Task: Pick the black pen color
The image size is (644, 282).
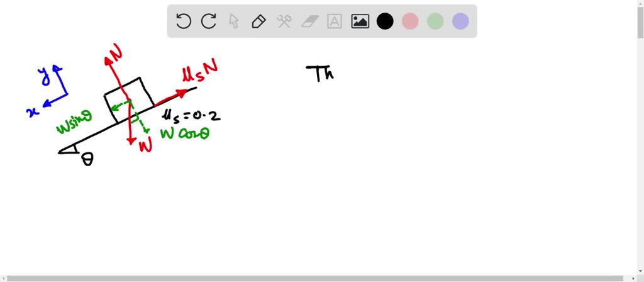Action: click(385, 21)
